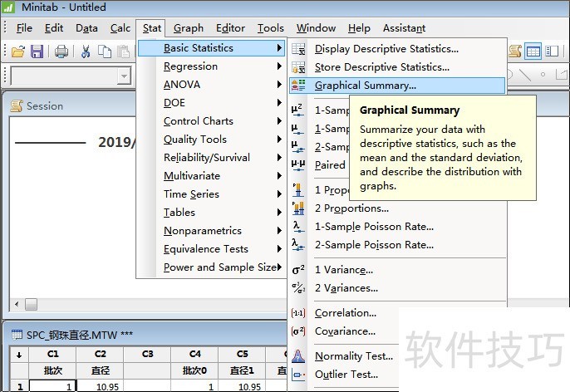Open the Calc menu
The image size is (570, 392).
120,28
